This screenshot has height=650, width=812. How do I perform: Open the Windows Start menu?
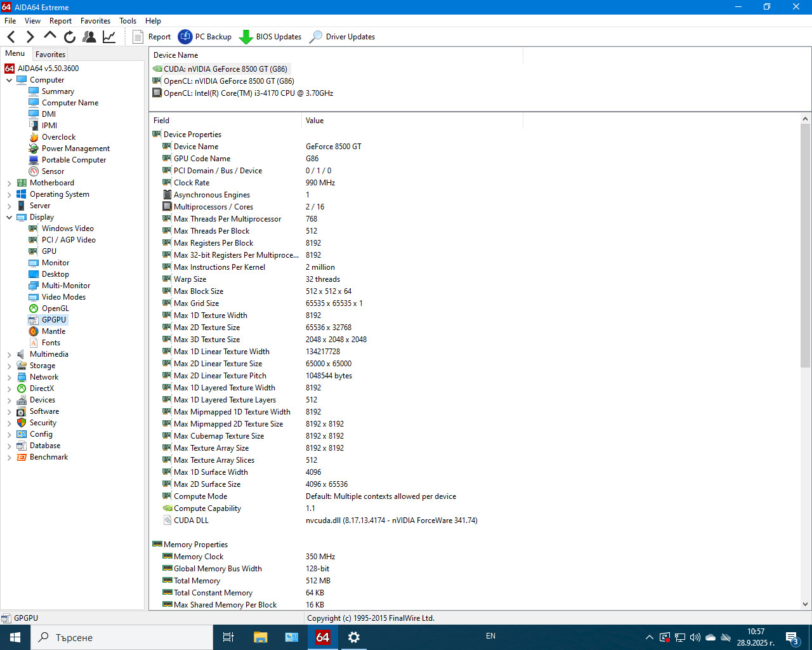point(15,637)
